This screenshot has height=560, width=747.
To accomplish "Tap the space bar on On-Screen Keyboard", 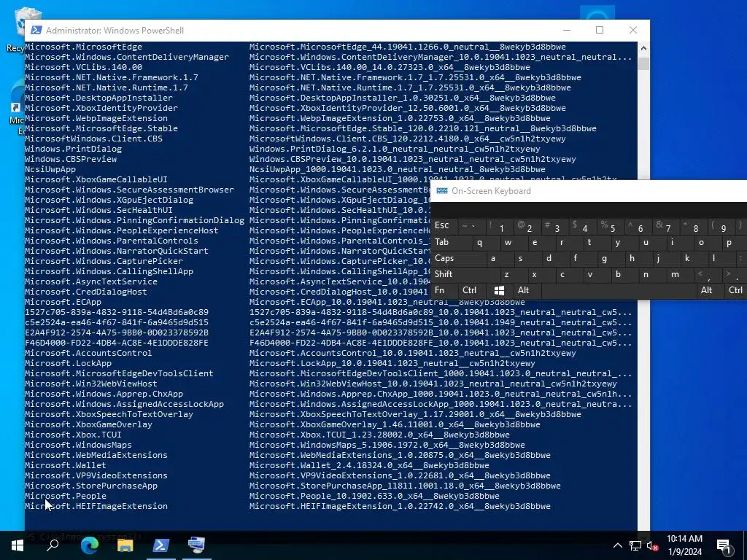I will [619, 290].
